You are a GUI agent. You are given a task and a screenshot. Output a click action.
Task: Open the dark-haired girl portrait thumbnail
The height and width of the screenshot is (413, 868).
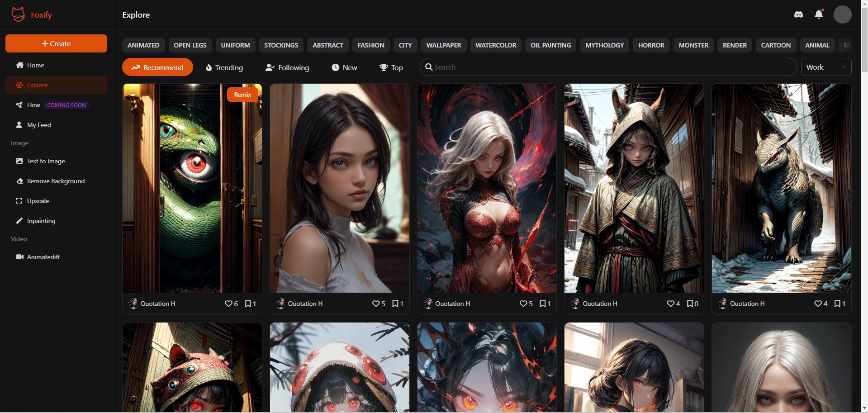340,188
